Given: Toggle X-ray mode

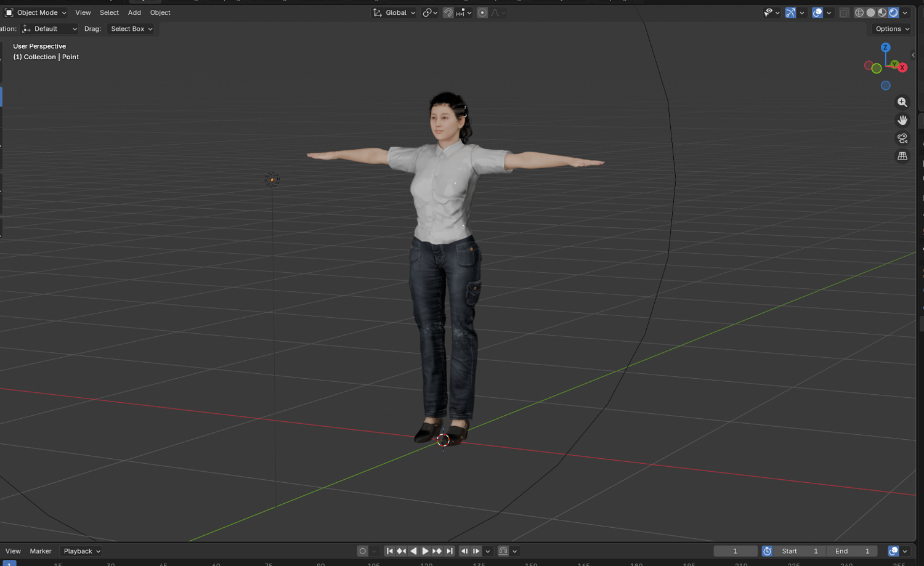Looking at the screenshot, I should pos(844,12).
